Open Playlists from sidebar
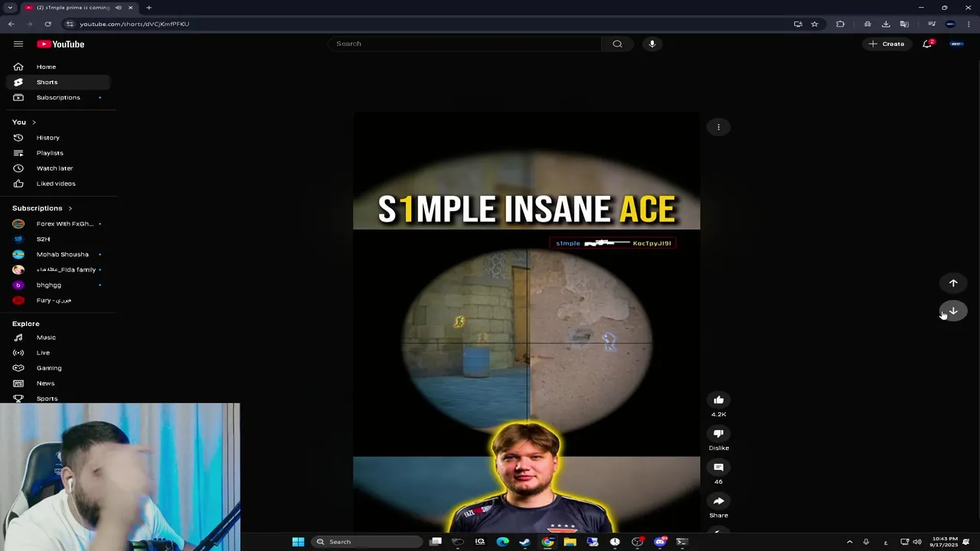 (x=58, y=153)
